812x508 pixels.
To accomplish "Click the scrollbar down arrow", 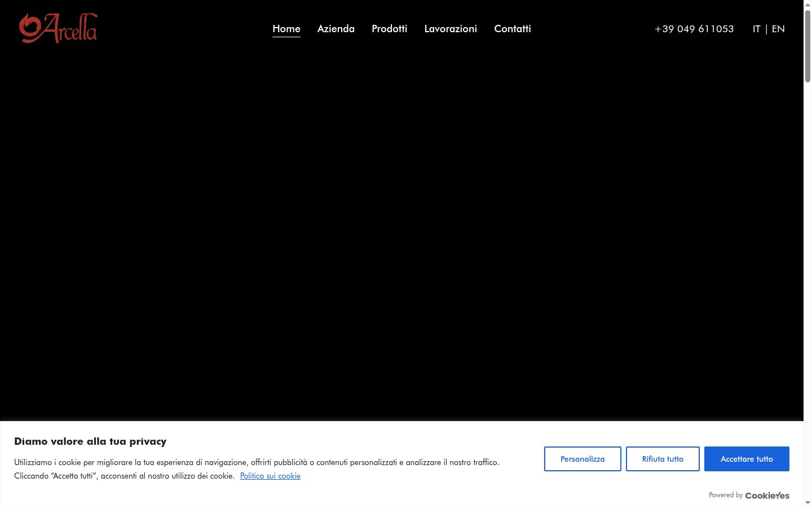I will pos(807,503).
